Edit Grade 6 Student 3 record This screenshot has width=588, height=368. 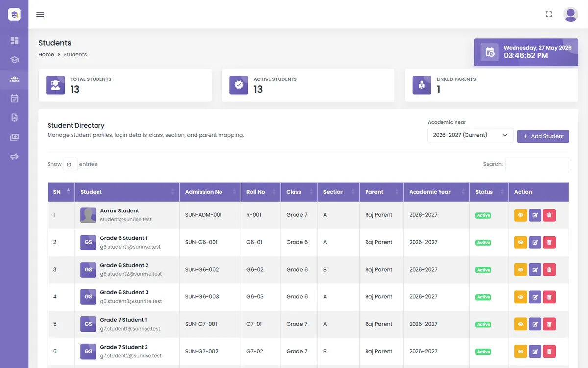[x=535, y=297]
